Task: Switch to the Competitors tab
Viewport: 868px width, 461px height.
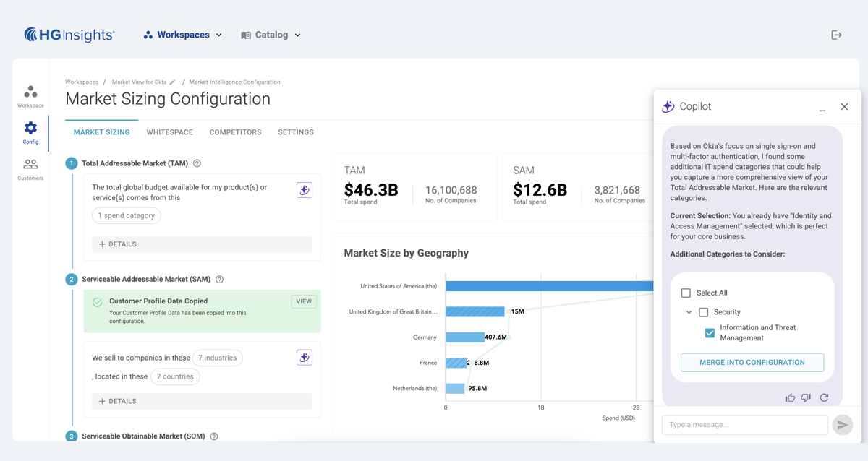Action: point(235,132)
